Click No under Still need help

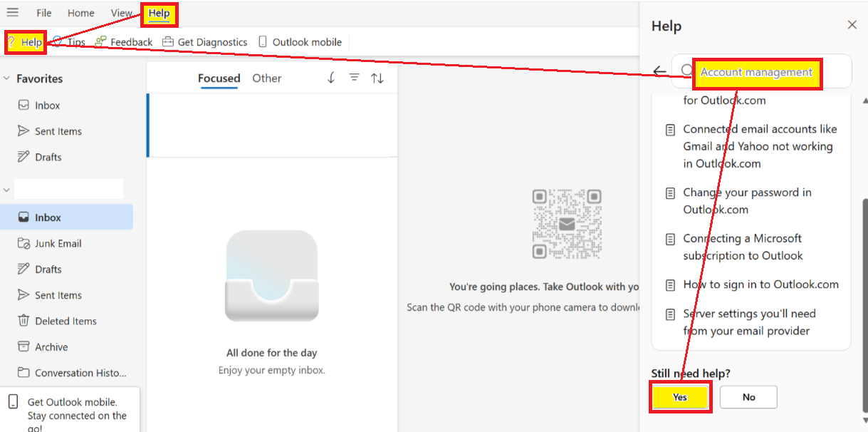(x=748, y=397)
